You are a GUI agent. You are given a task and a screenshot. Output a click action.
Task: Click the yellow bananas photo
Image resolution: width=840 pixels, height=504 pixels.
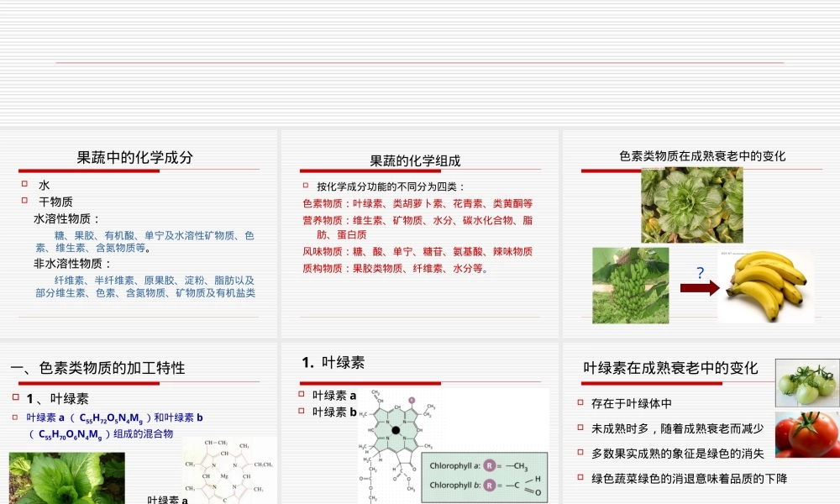pyautogui.click(x=765, y=286)
